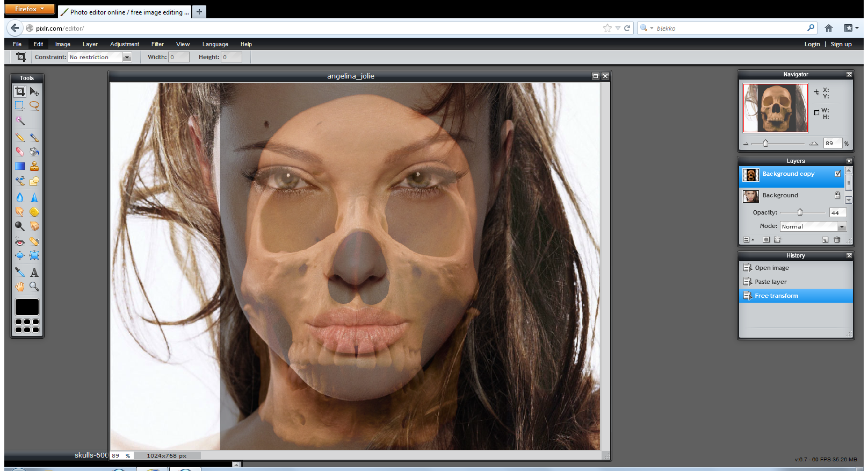868x471 pixels.
Task: Open a new browser tab
Action: 199,11
